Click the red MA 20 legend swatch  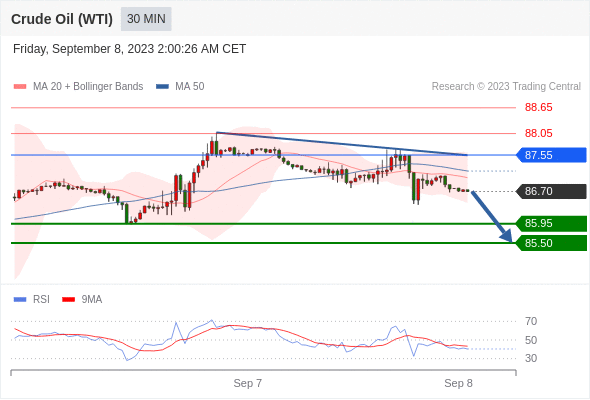(x=20, y=87)
